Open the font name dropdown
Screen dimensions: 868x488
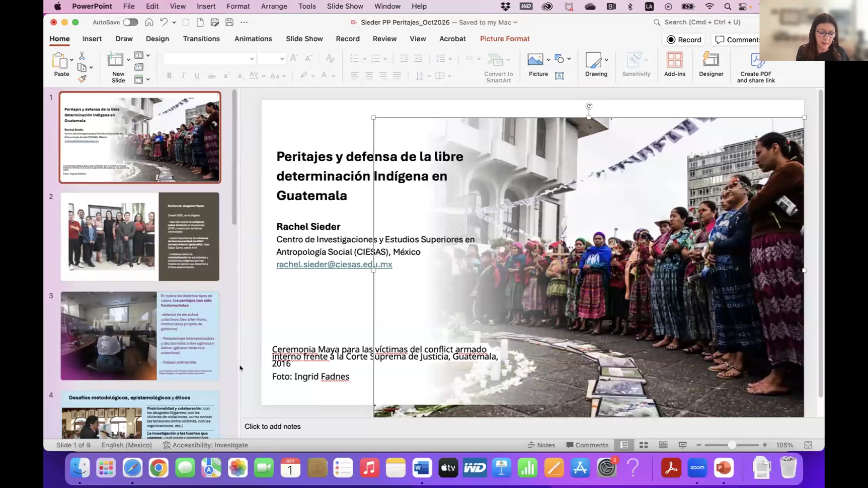point(252,59)
